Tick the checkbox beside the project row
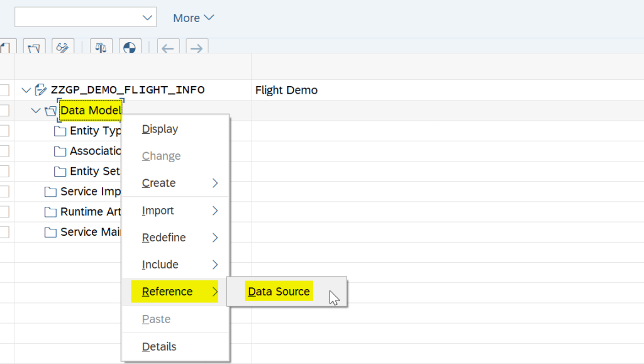Screen dimensions: 644x364 (4, 90)
